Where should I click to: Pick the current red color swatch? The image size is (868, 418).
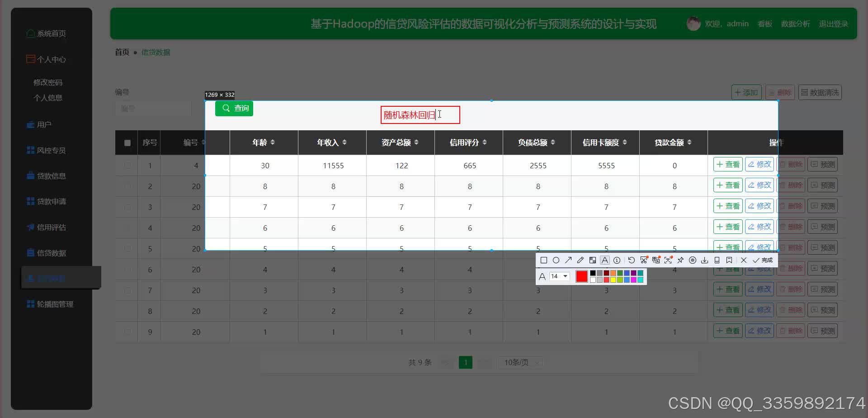[x=582, y=276]
